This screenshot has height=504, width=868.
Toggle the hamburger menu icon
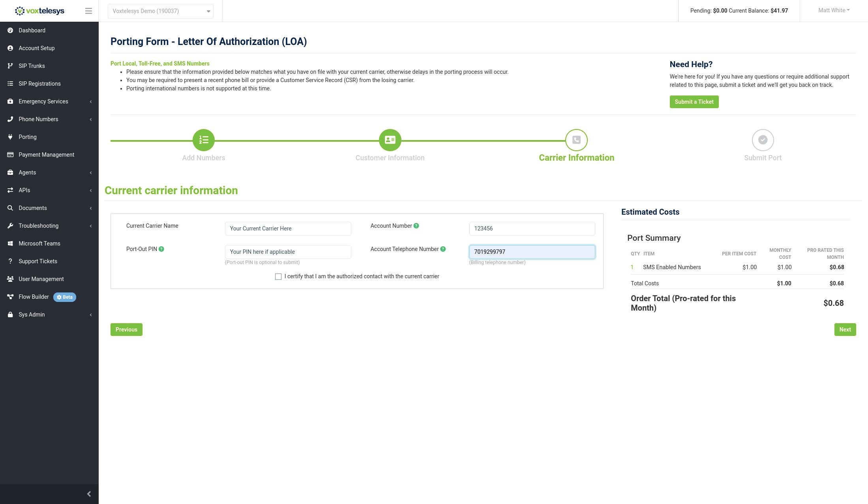pos(88,11)
